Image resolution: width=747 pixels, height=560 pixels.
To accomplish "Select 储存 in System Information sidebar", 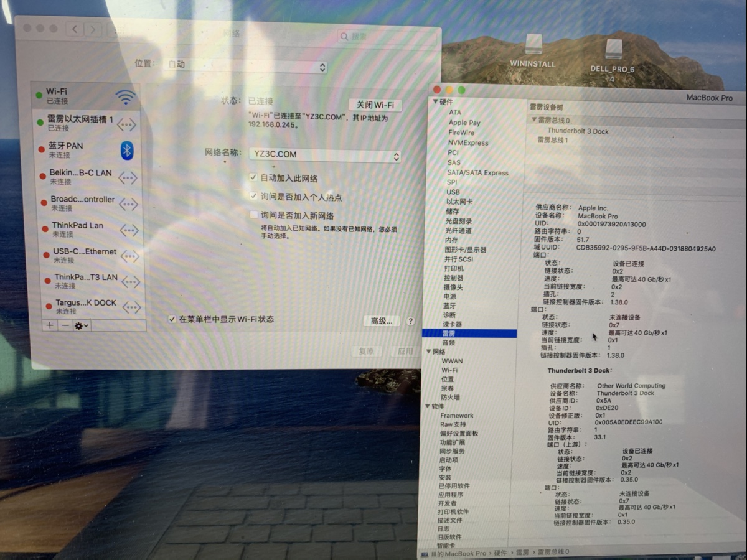I will 452,212.
